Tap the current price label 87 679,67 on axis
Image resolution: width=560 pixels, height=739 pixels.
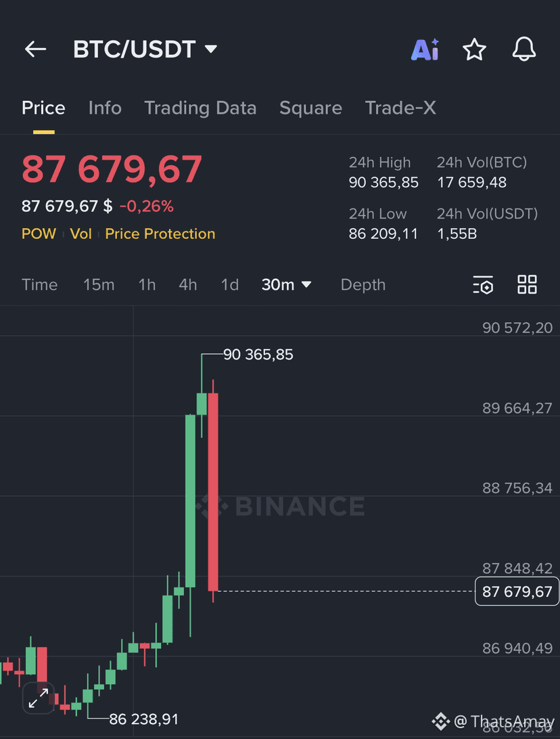517,591
